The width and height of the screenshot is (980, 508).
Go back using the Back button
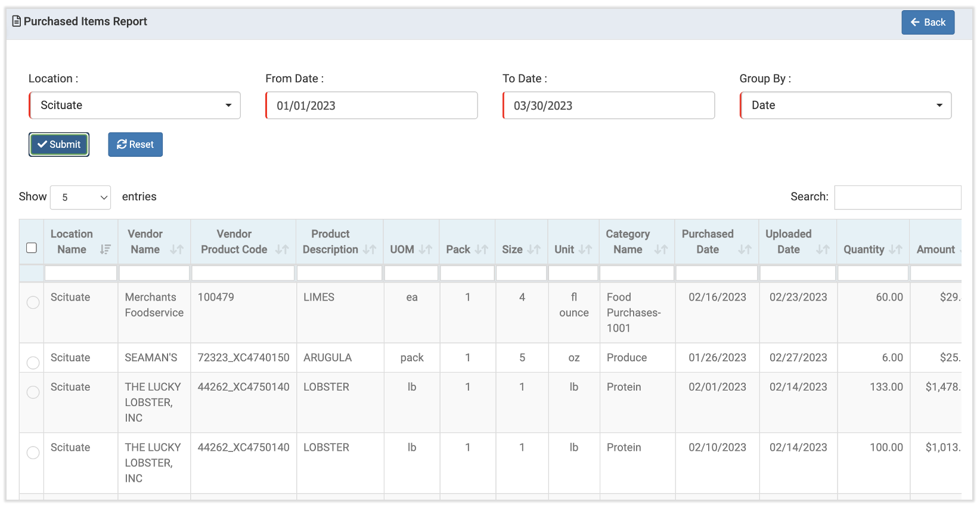tap(928, 23)
